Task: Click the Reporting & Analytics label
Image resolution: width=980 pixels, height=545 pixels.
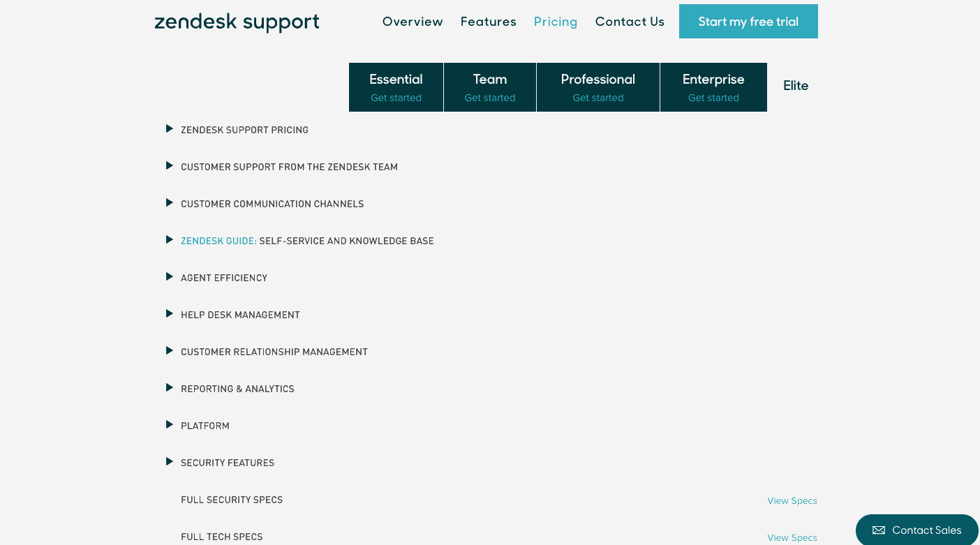Action: point(237,389)
